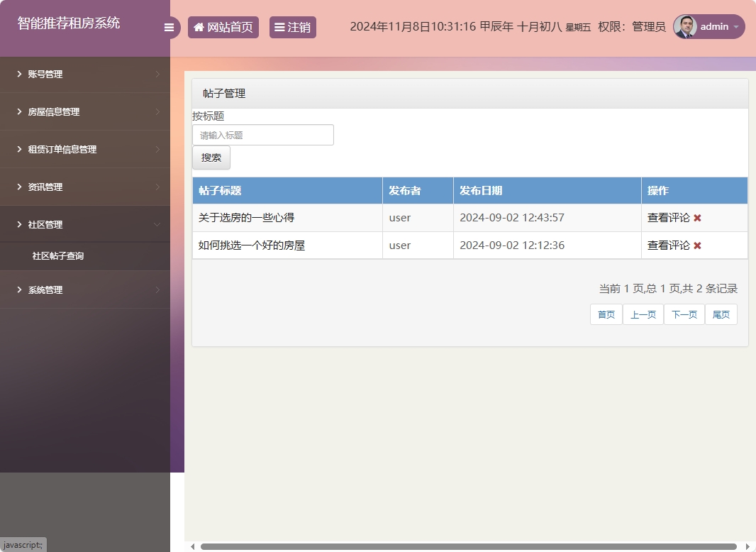Delete post 如何挑选一个好的房屋 with red X icon
This screenshot has height=552, width=756.
point(696,245)
